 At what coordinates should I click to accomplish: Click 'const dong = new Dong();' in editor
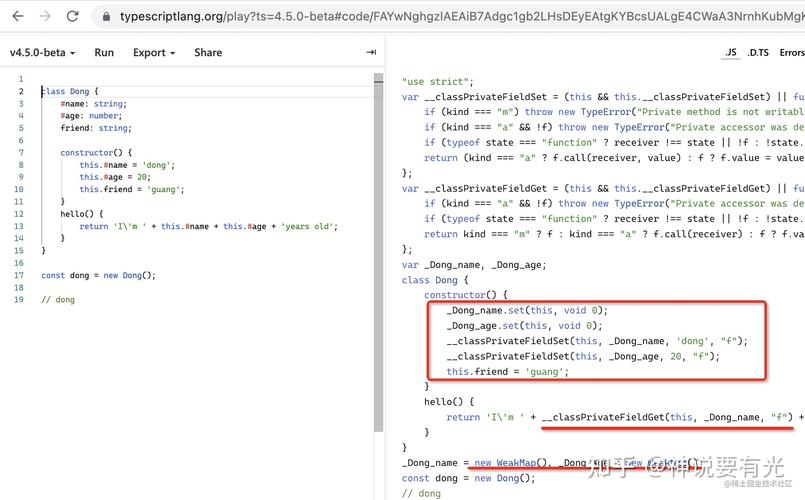[99, 275]
